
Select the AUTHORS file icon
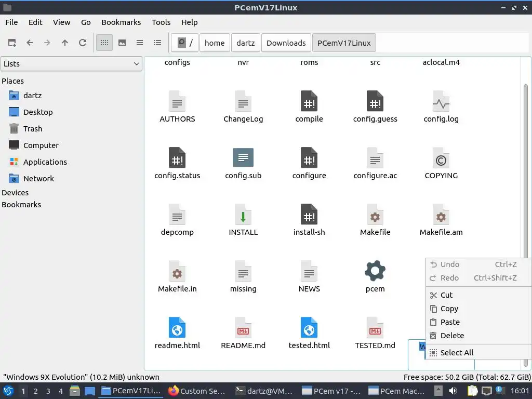(x=177, y=101)
